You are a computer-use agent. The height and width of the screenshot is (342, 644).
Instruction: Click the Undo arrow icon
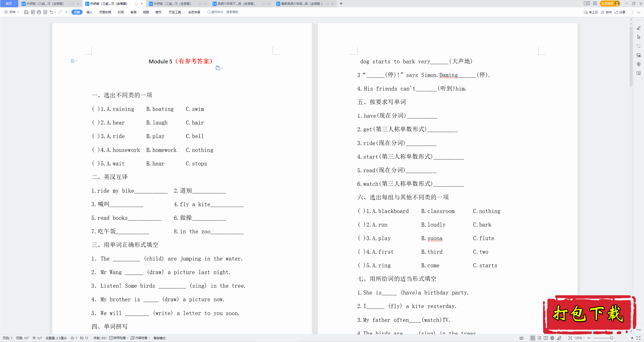pyautogui.click(x=51, y=12)
